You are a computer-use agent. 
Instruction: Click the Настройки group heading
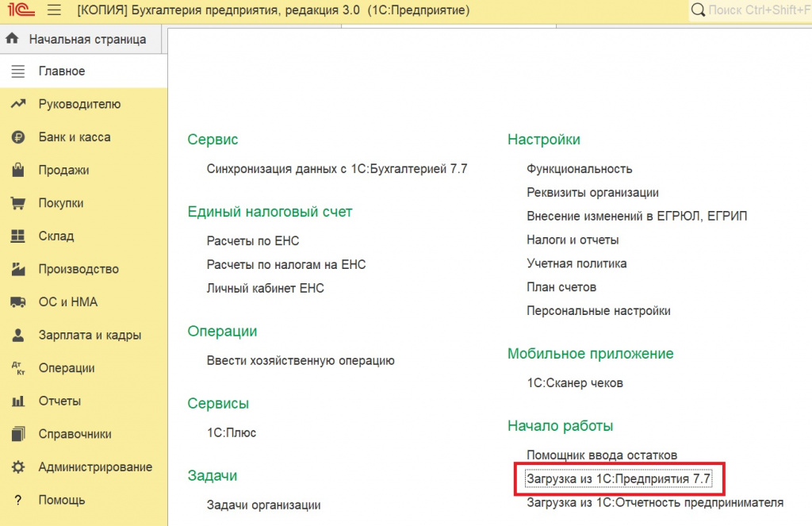pyautogui.click(x=544, y=140)
